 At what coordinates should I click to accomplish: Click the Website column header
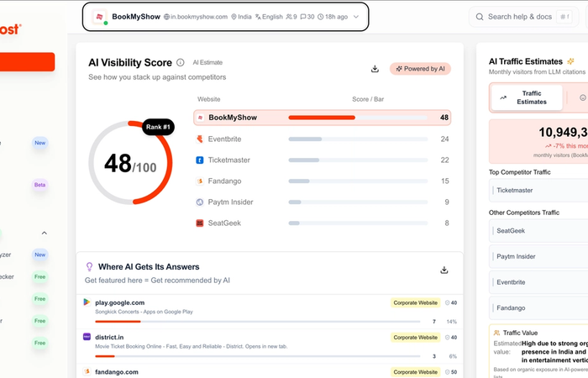click(209, 99)
